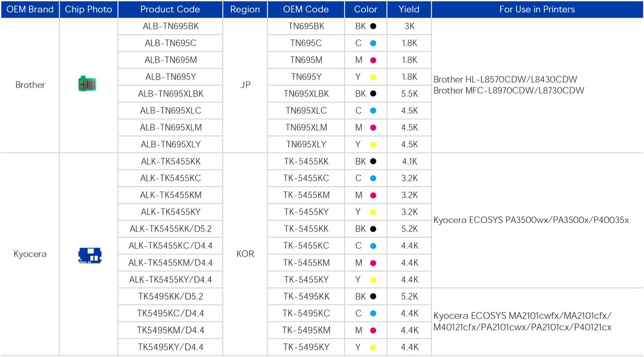Select product code ALB-TN695C

point(171,43)
